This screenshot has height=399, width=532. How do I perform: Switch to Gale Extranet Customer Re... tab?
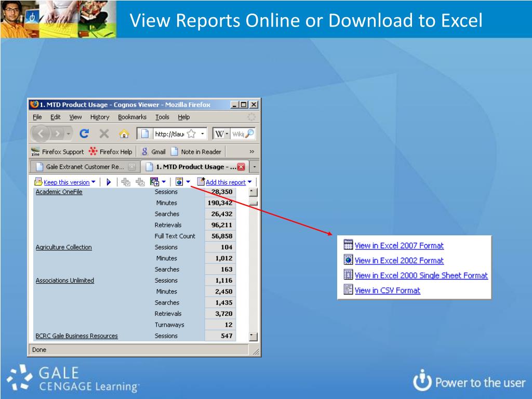click(85, 167)
